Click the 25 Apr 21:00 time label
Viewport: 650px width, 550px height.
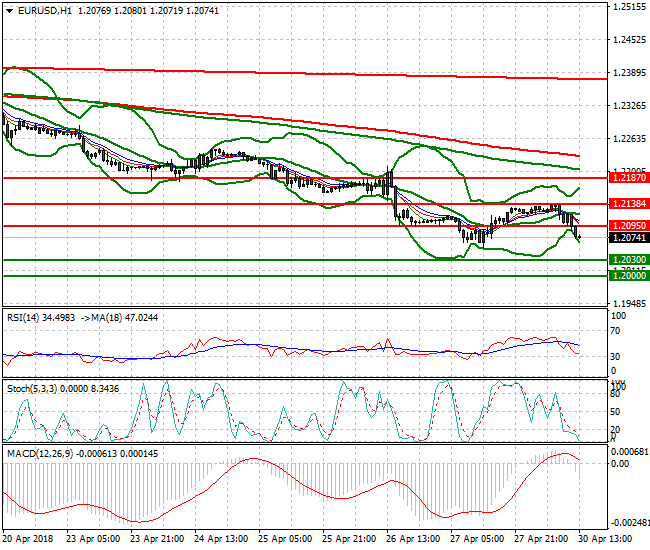[x=349, y=539]
